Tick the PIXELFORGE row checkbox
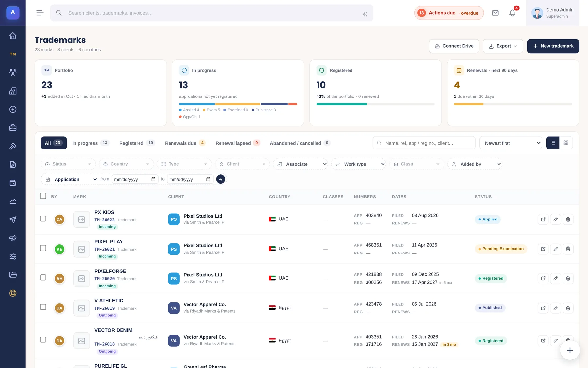 point(43,277)
